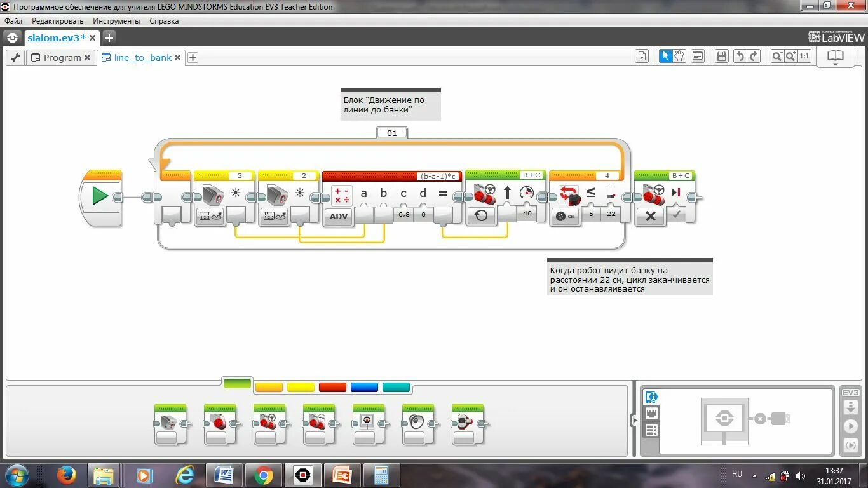This screenshot has height=488, width=868.
Task: Open the content editor book dropdown
Action: tap(835, 57)
